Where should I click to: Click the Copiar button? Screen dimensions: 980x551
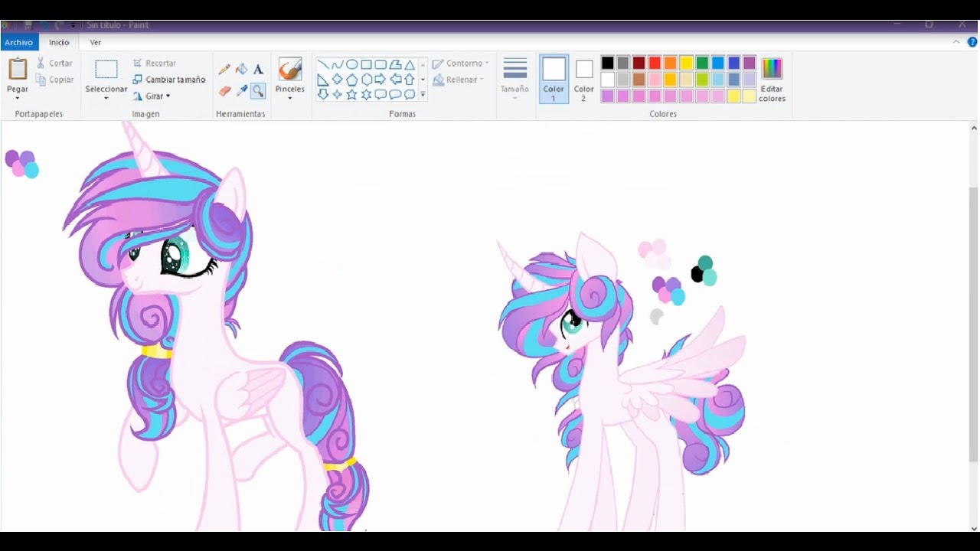click(54, 80)
